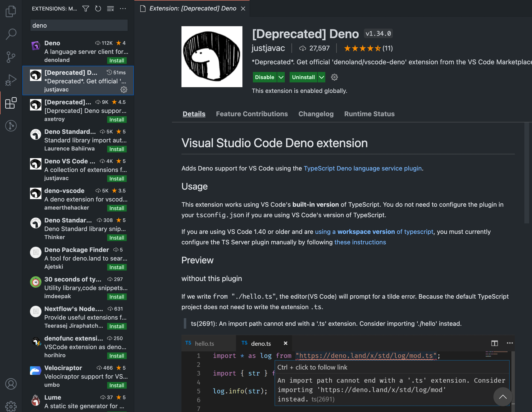Open the workspace version of typescript link
Screen dimensions: 532x412
click(374, 232)
